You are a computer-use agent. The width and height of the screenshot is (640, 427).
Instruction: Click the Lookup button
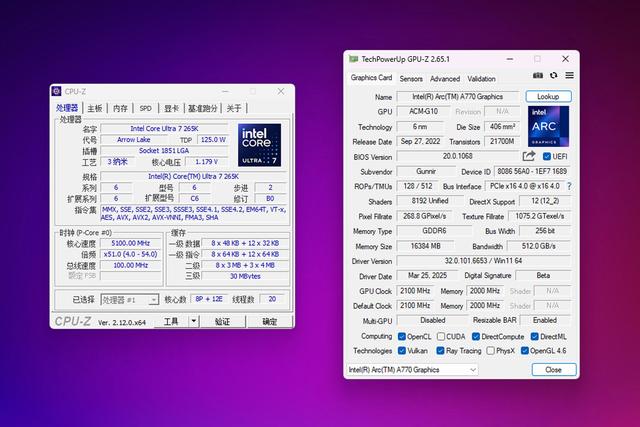[x=547, y=97]
